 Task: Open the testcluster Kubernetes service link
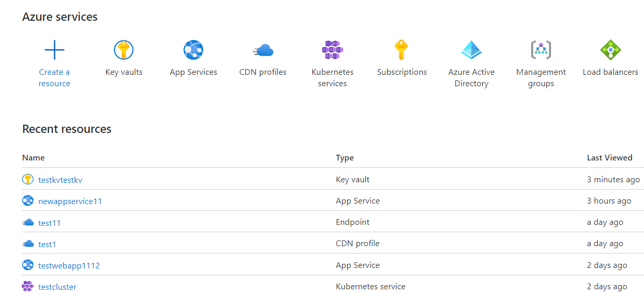(x=57, y=287)
